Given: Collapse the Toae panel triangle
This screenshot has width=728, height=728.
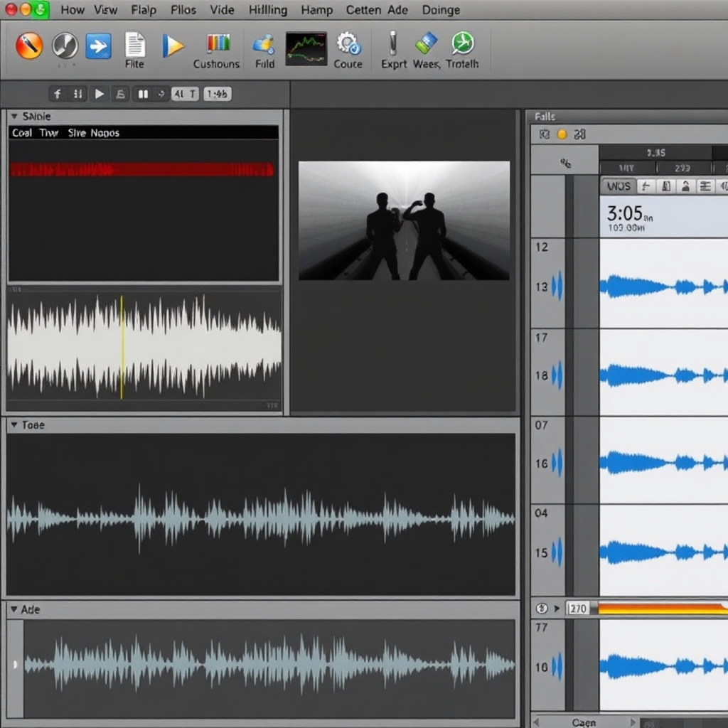Looking at the screenshot, I should (13, 425).
